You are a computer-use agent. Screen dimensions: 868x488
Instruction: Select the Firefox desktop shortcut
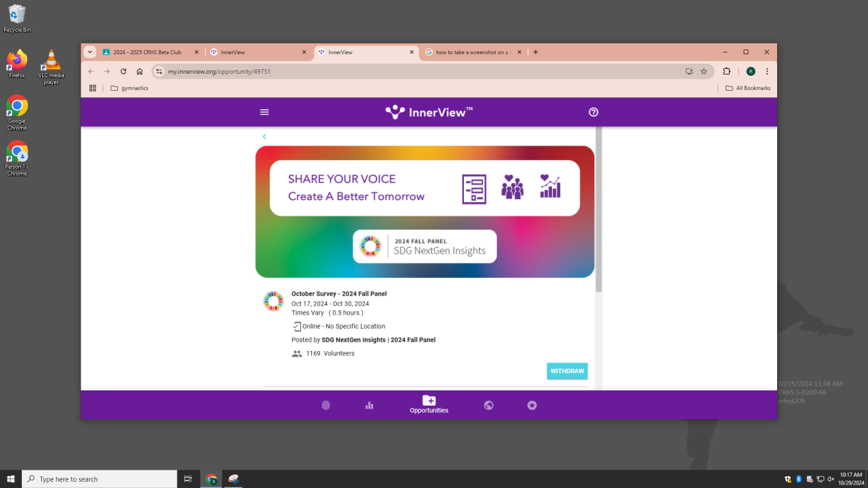click(17, 64)
